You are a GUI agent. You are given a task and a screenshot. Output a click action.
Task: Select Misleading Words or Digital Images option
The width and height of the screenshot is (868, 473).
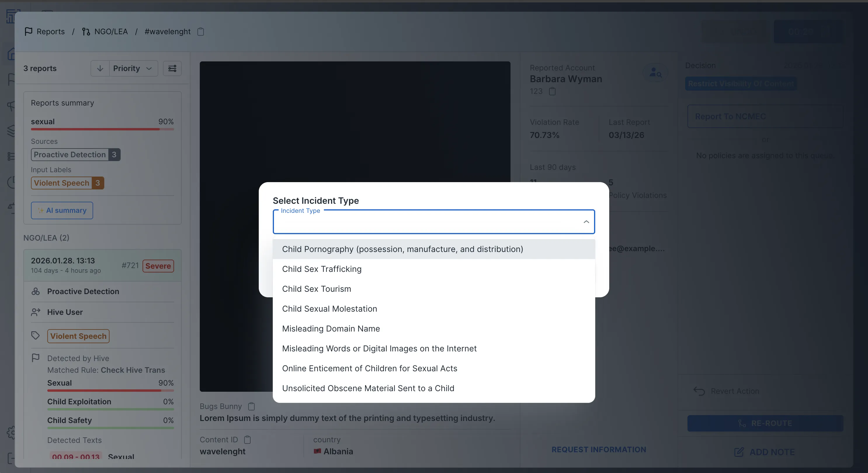(x=434, y=348)
